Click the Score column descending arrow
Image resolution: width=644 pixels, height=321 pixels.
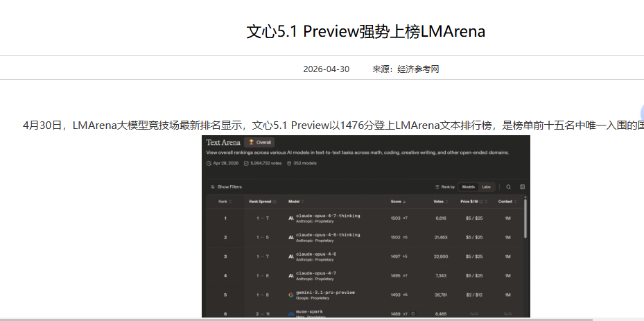(404, 202)
